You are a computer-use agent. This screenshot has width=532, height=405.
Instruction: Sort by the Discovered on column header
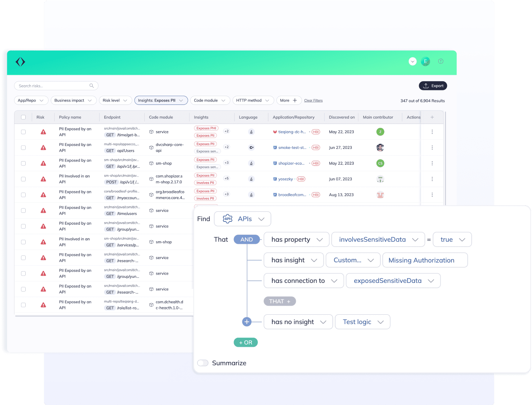[341, 117]
